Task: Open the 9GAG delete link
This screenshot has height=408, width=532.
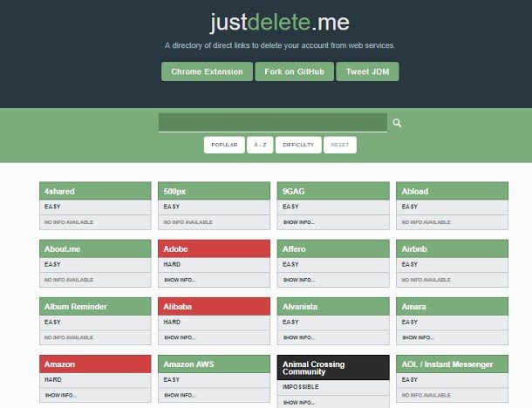Action: click(333, 191)
